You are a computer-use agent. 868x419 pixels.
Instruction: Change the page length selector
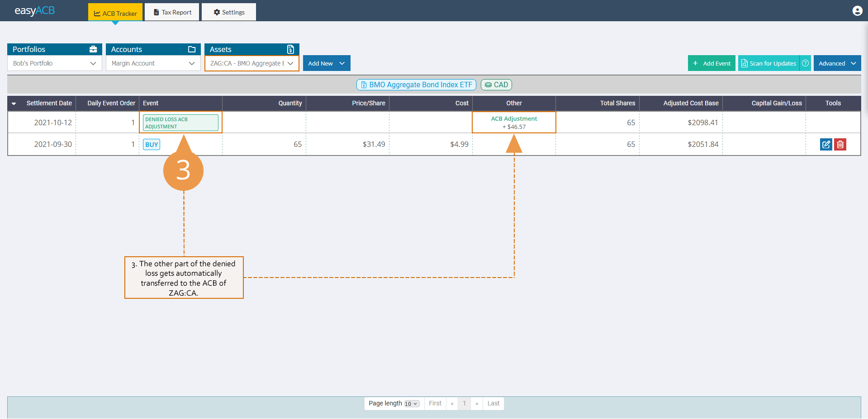click(x=412, y=404)
